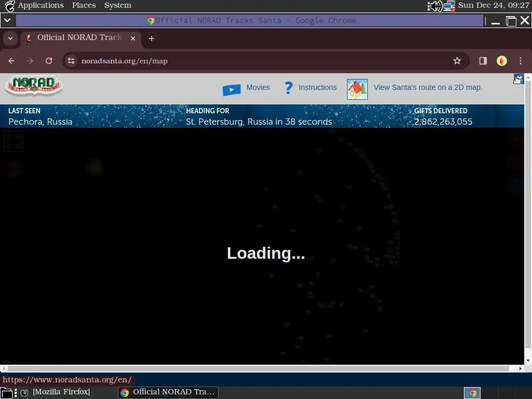532x399 pixels.
Task: Click the Mozilla Firefox taskbar entry
Action: pyautogui.click(x=56, y=392)
